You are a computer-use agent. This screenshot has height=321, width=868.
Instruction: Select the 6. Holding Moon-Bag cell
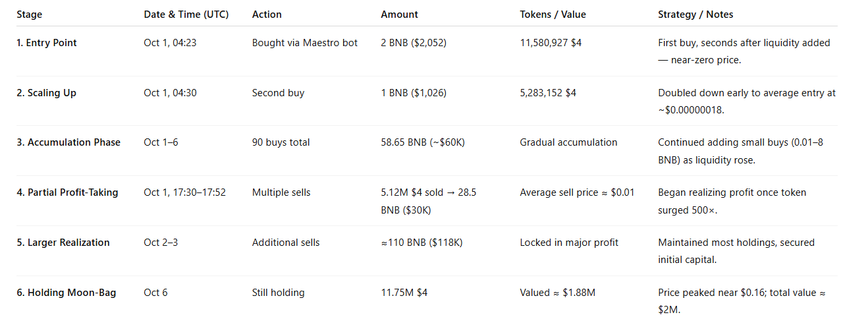[x=67, y=293]
